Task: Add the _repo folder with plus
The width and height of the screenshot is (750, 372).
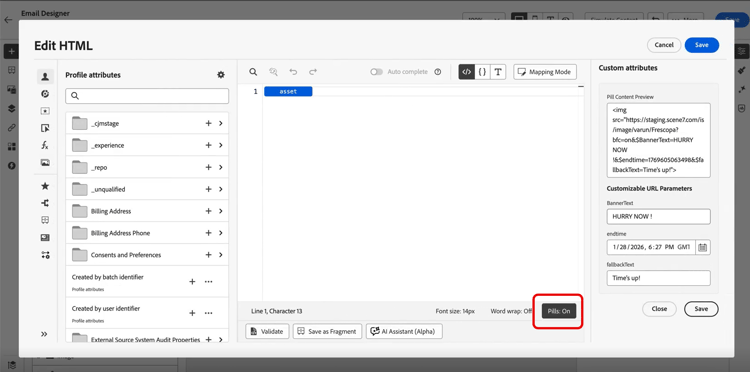Action: tap(209, 167)
